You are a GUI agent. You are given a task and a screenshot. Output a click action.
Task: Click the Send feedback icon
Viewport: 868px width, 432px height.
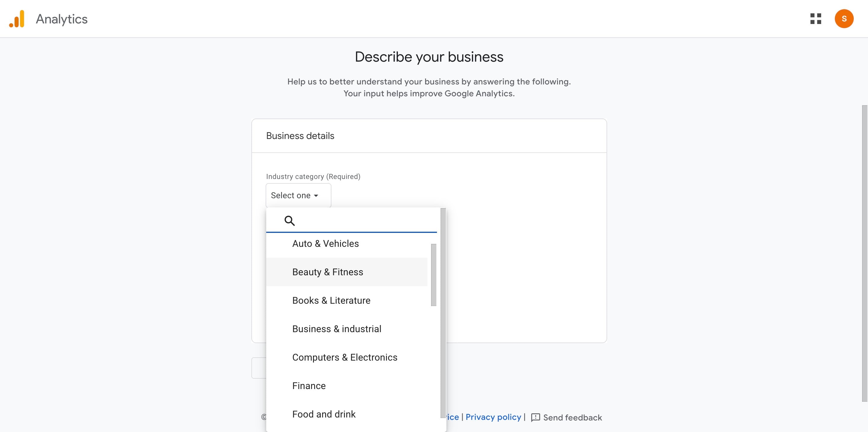(535, 417)
